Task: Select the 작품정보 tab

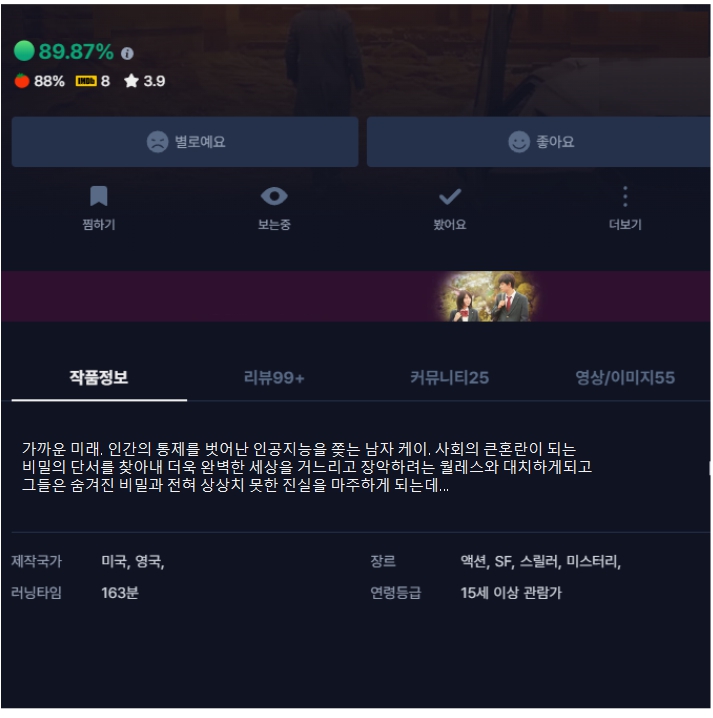Action: (x=99, y=378)
